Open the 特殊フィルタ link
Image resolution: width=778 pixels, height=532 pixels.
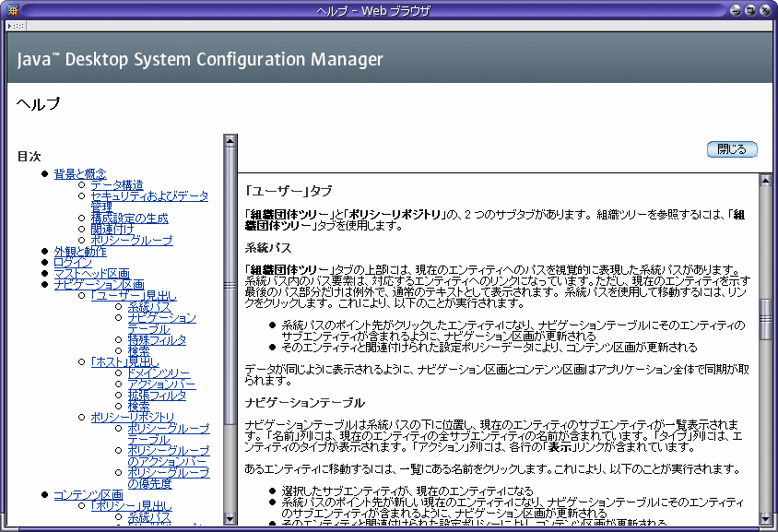point(157,340)
